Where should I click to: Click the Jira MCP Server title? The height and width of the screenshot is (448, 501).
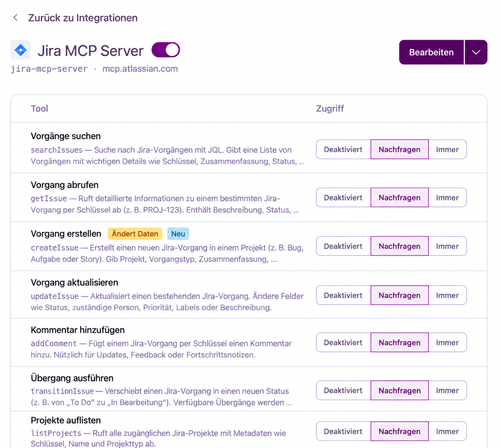90,51
